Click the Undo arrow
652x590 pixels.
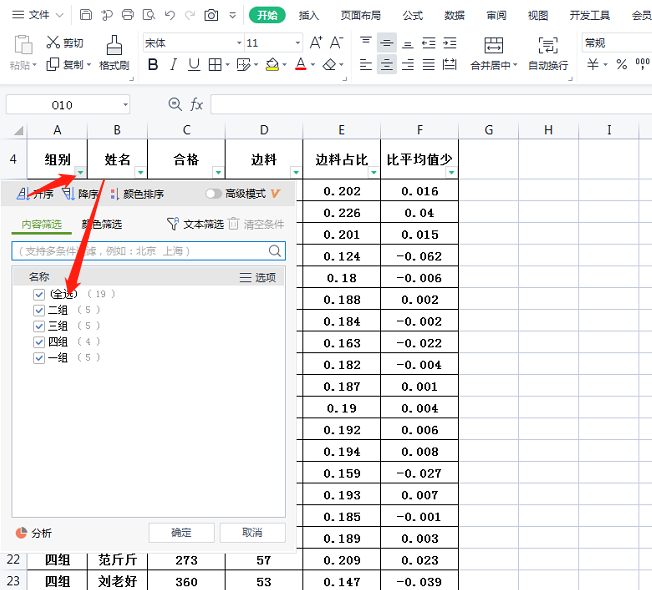(170, 15)
